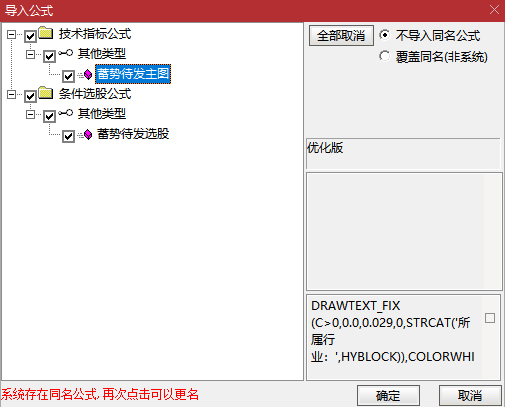505x407 pixels.
Task: Select the 技术指标公式 folder label
Action: (95, 34)
